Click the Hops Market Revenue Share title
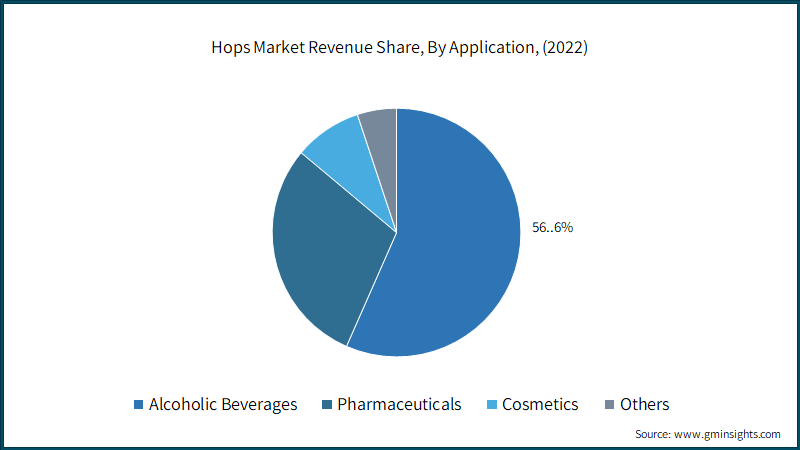Image resolution: width=800 pixels, height=450 pixels. [x=399, y=47]
